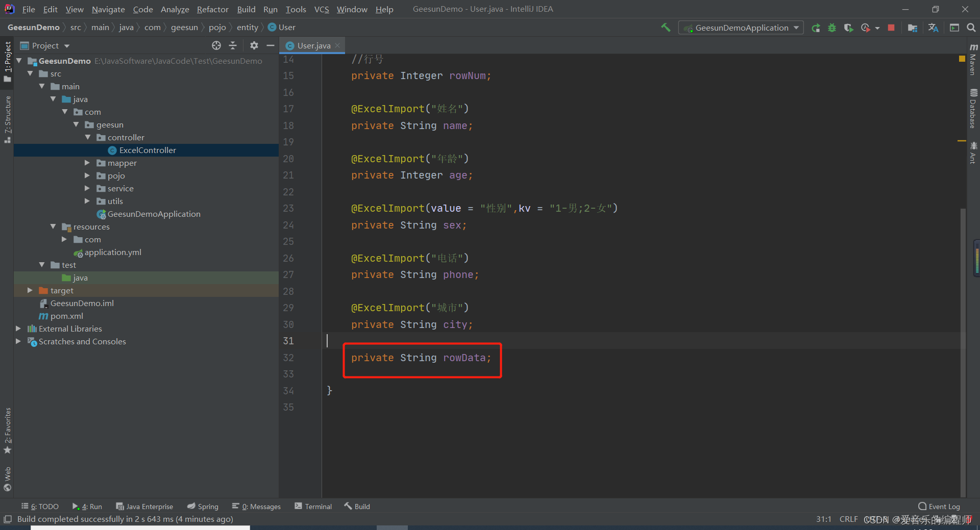The width and height of the screenshot is (980, 530).
Task: Click the locate file target icon in Project panel
Action: tap(216, 45)
